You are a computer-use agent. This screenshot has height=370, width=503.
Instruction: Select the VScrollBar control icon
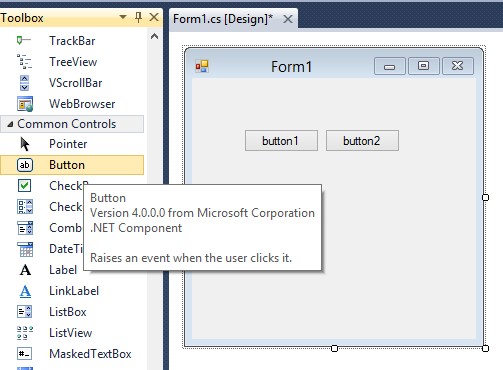click(24, 83)
